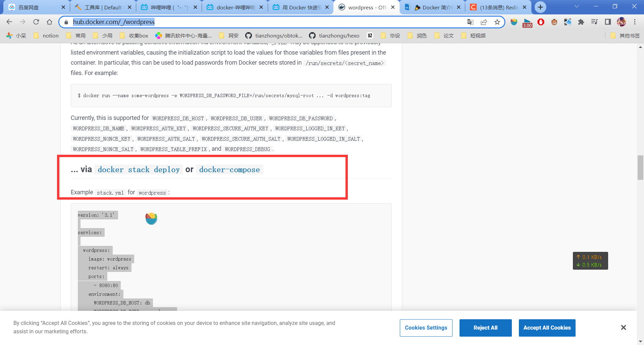
Task: Expand the 其他书签 bookmarks folder
Action: 625,36
